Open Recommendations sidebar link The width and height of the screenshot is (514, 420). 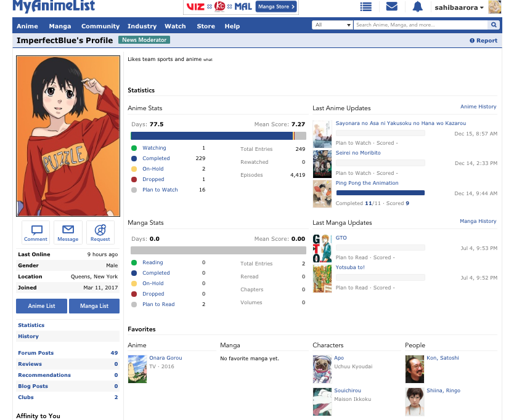tap(44, 376)
